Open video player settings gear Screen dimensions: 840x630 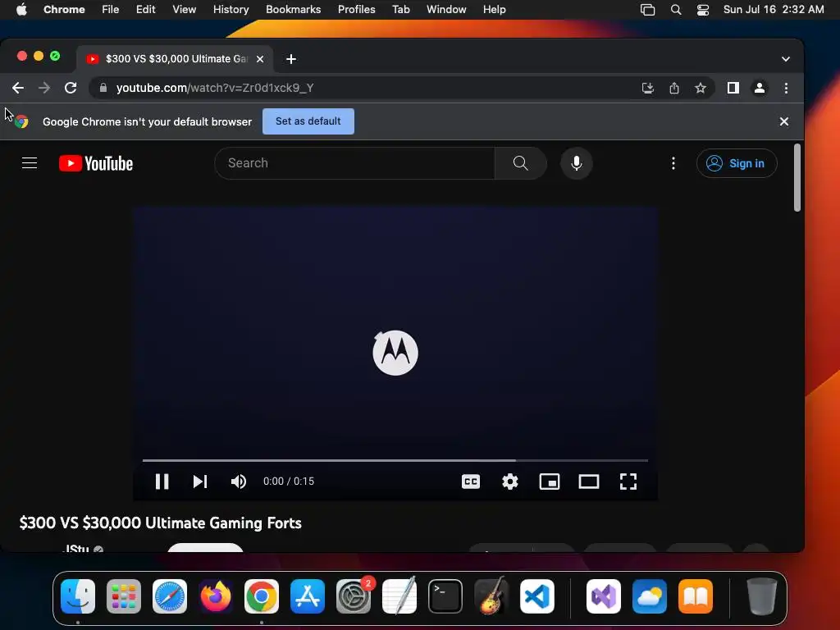tap(510, 482)
